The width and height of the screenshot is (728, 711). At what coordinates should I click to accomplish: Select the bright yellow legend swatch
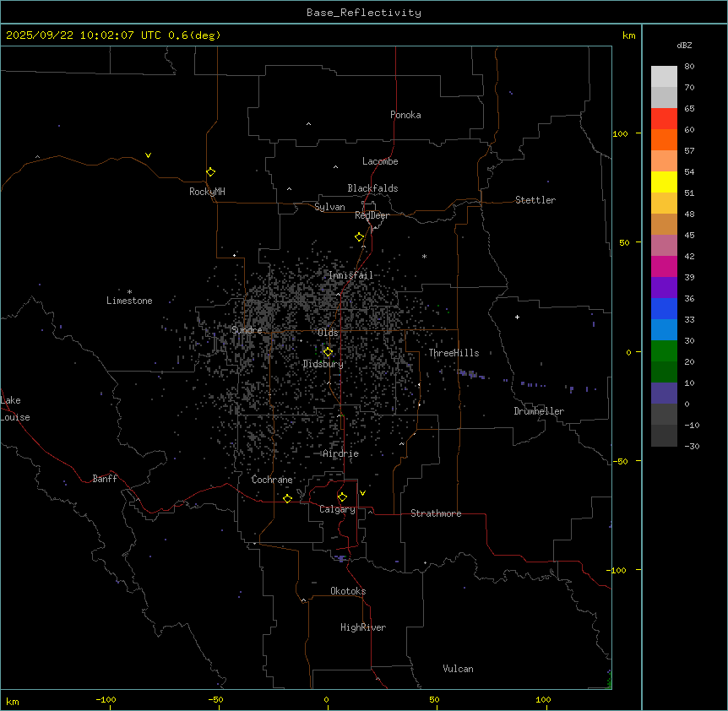coord(664,182)
